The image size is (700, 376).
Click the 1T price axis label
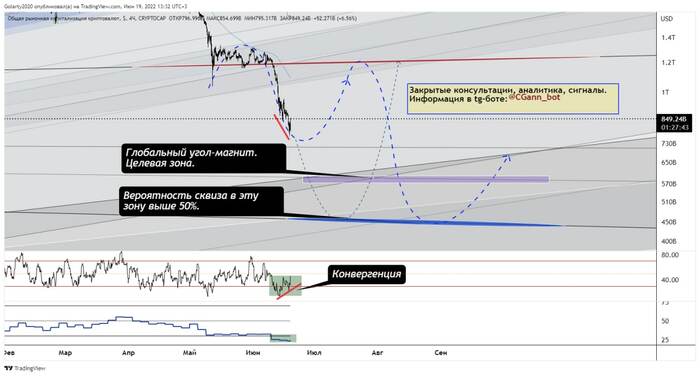click(665, 92)
